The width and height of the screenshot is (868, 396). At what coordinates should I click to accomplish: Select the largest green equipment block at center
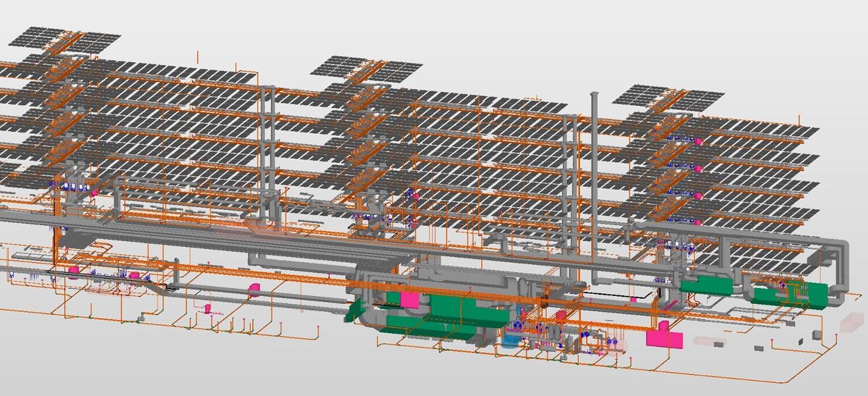coord(463,310)
